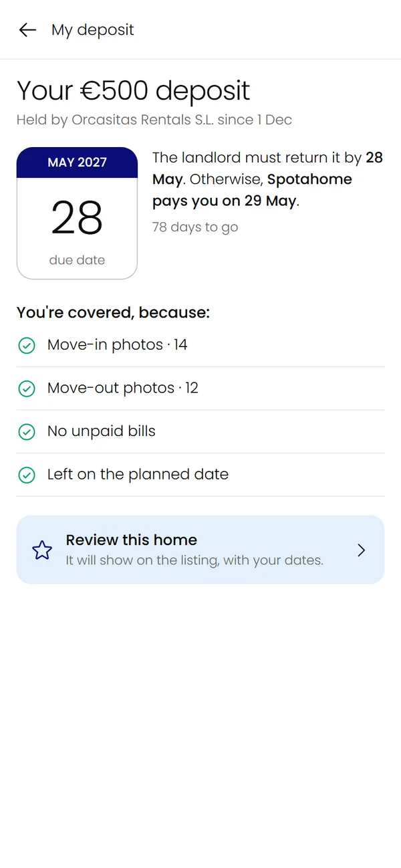
Task: Select the Left on the planned date row
Action: click(x=200, y=475)
